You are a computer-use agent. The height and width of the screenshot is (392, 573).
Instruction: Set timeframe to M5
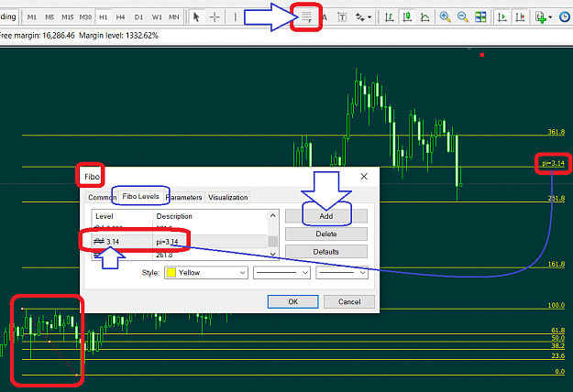point(50,16)
